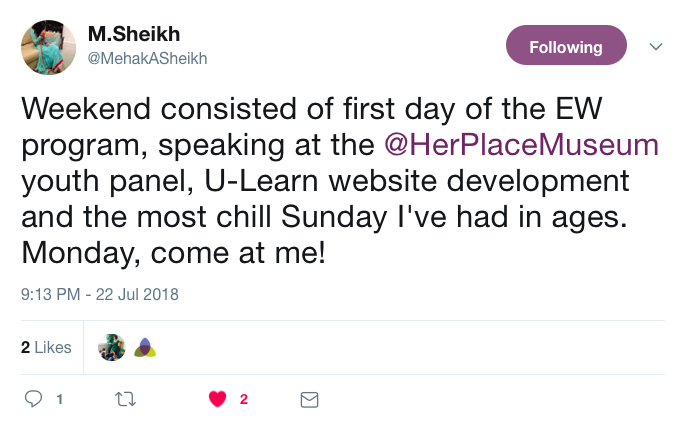Retweet using the retweet arrows icon

tap(126, 399)
